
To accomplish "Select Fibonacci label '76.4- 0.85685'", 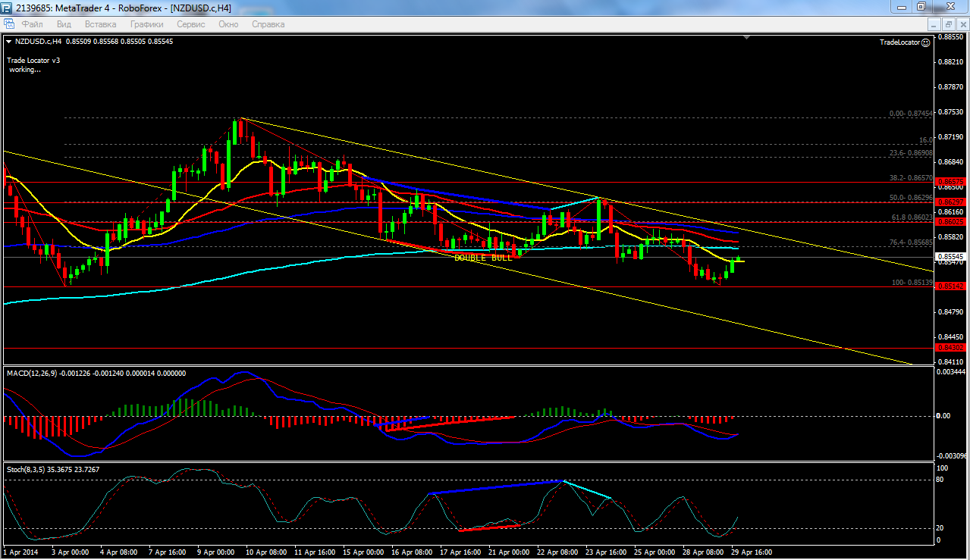I will click(911, 242).
